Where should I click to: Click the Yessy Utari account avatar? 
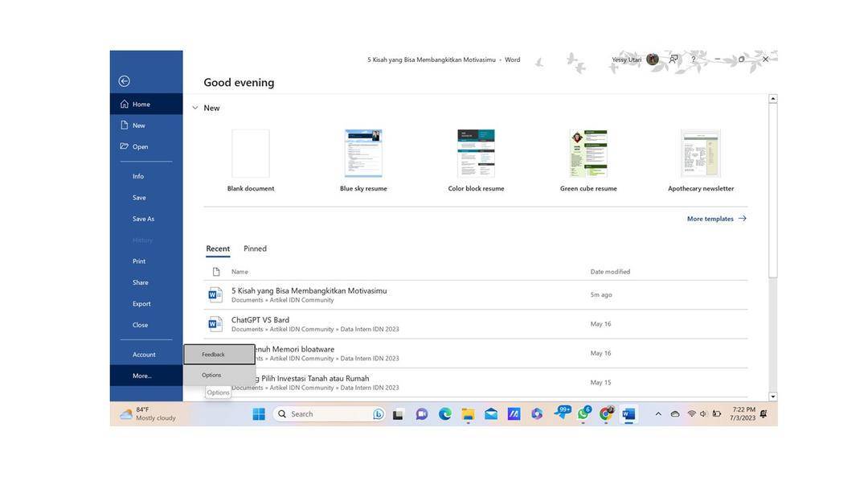point(653,60)
